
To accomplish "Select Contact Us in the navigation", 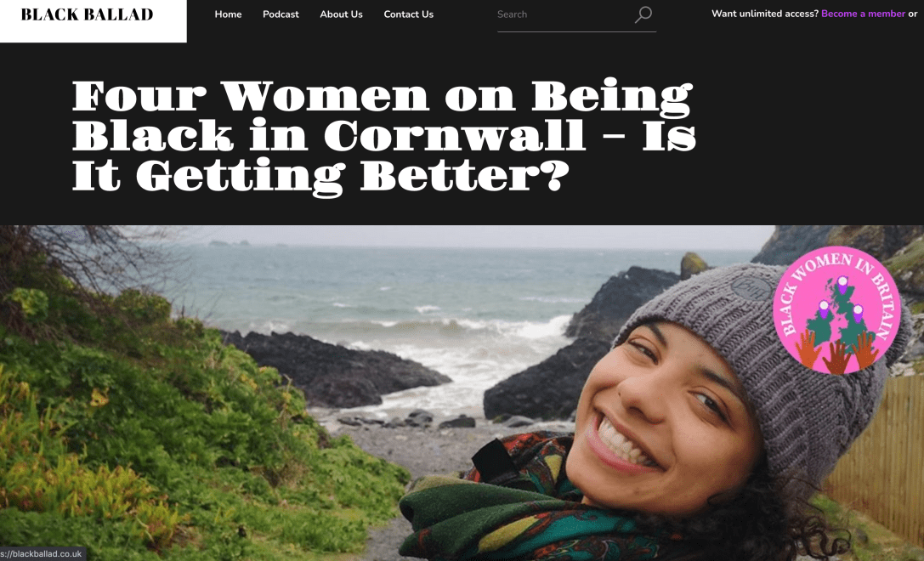I will [x=408, y=14].
